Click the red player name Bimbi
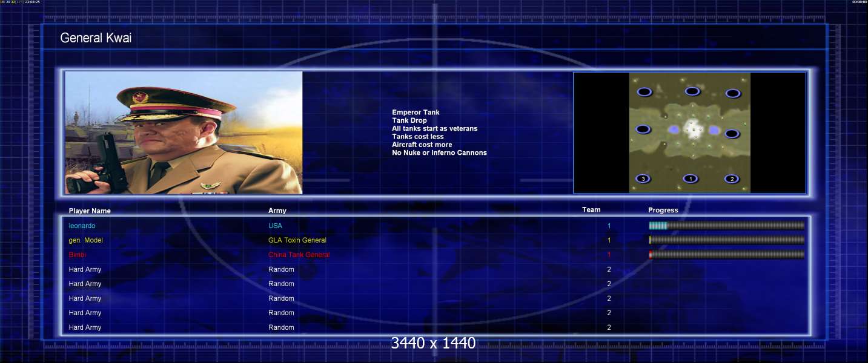The width and height of the screenshot is (868, 363). 78,255
